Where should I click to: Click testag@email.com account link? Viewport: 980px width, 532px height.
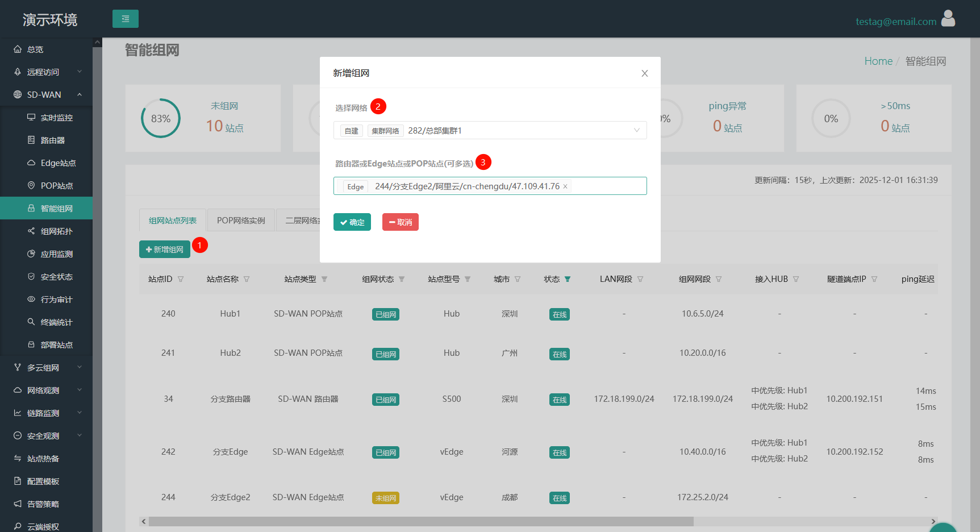click(896, 22)
